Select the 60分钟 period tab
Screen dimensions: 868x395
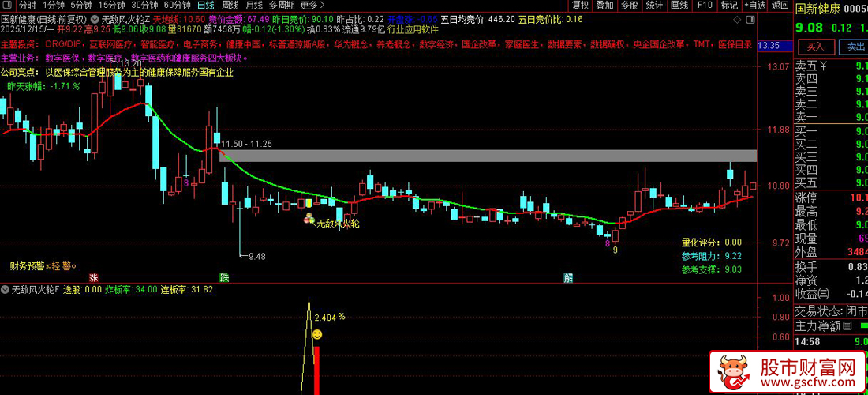pyautogui.click(x=178, y=6)
